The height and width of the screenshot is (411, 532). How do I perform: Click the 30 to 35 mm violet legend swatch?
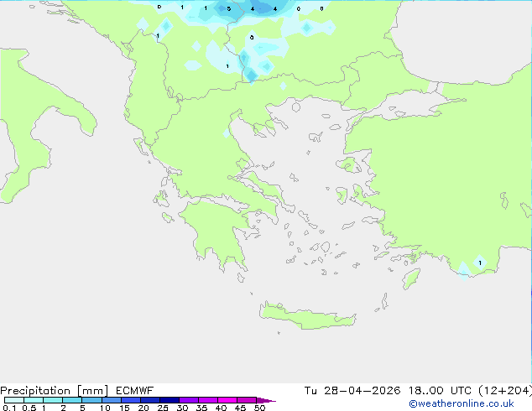pos(189,400)
